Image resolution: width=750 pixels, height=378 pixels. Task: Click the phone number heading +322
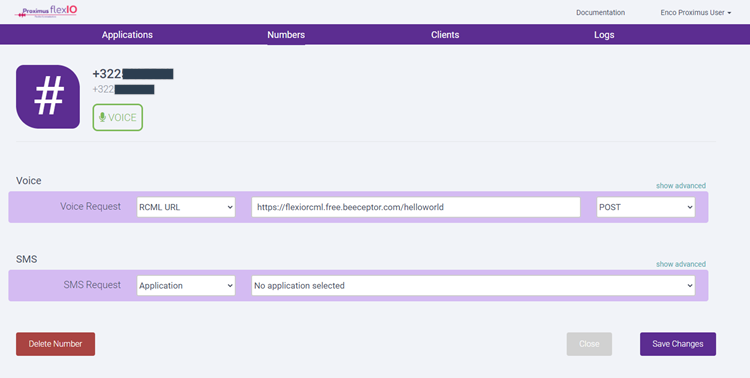(x=132, y=74)
